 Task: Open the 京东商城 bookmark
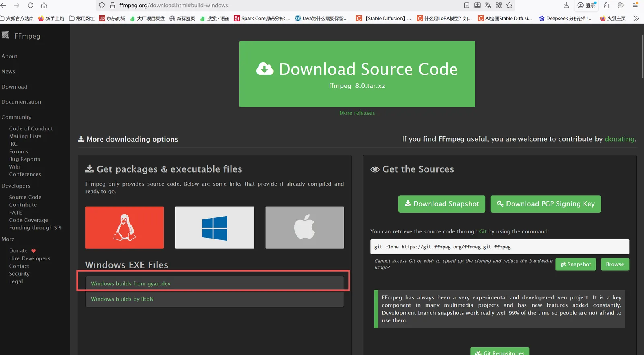click(x=112, y=18)
